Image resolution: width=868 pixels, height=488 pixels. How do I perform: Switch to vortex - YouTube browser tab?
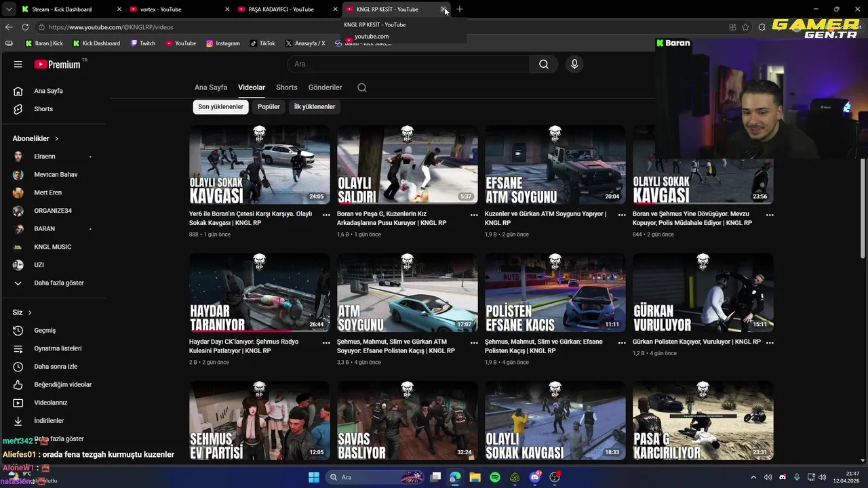pyautogui.click(x=180, y=9)
